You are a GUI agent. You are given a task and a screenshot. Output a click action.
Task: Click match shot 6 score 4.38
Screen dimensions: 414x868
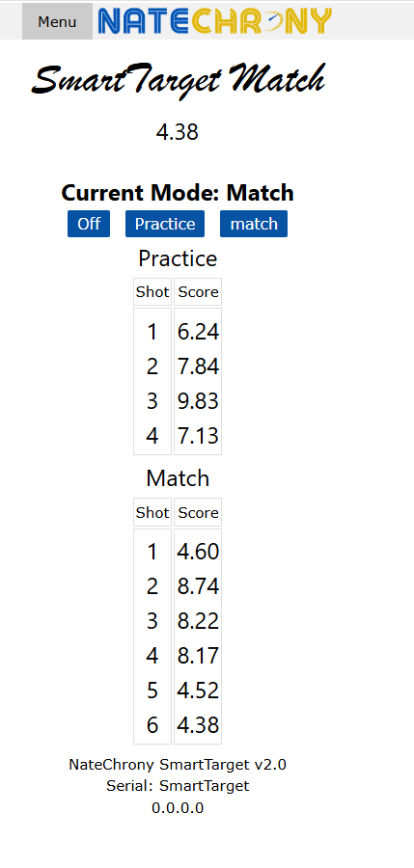[198, 724]
